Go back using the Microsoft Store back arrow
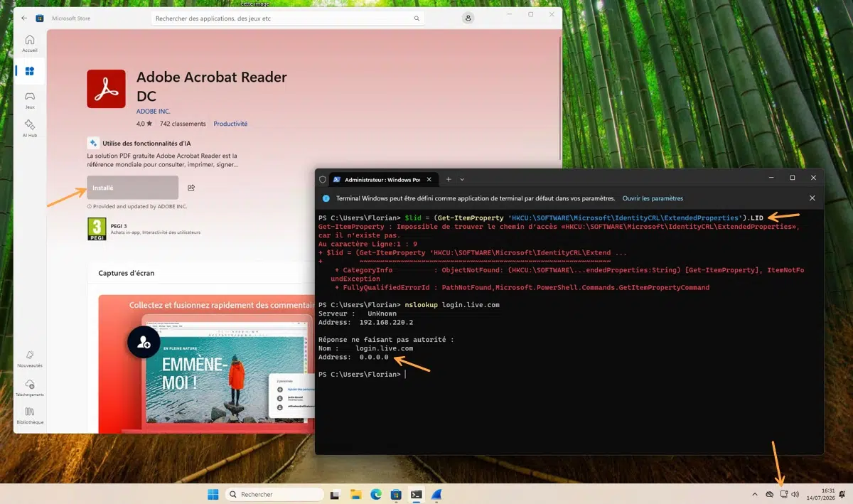 25,18
